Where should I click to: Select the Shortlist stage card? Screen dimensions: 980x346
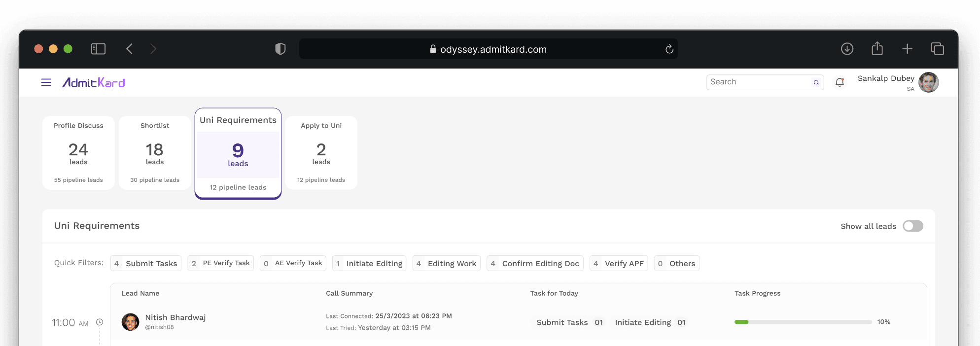[155, 153]
